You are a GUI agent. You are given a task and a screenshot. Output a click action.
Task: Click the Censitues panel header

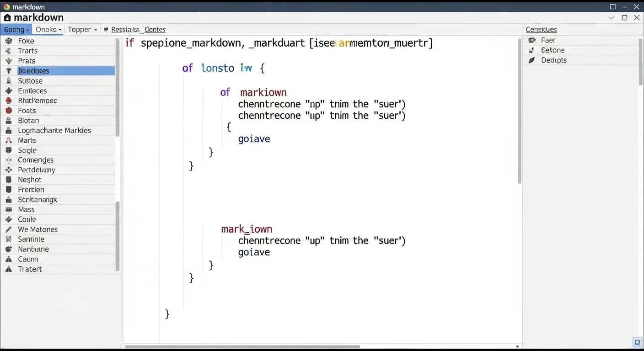pos(541,29)
